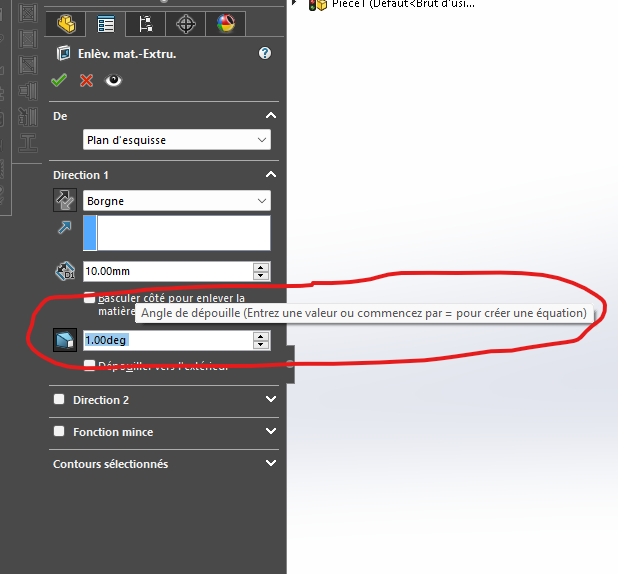Enable the Fonction mince checkbox
This screenshot has width=618, height=574.
[x=59, y=432]
